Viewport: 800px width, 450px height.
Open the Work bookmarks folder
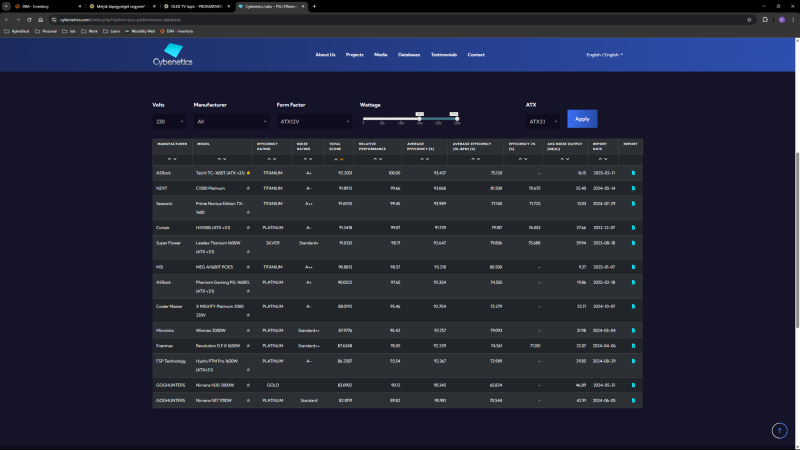[89, 31]
